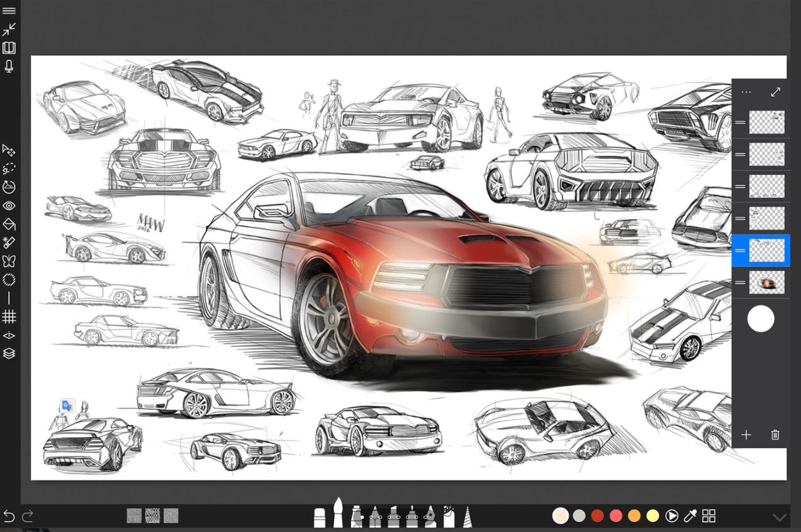The image size is (801, 532).
Task: Collapse the bottom toolbar with the chevron
Action: 780,517
